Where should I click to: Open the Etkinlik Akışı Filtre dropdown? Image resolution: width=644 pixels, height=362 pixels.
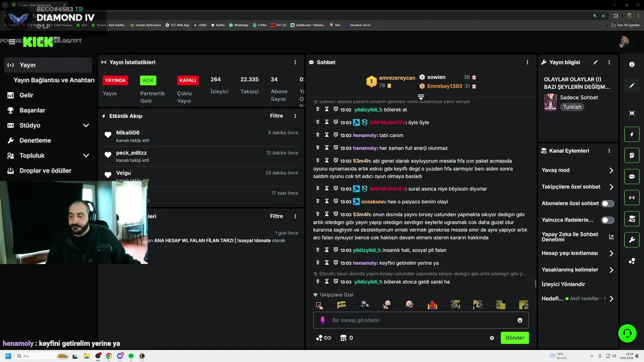point(276,116)
